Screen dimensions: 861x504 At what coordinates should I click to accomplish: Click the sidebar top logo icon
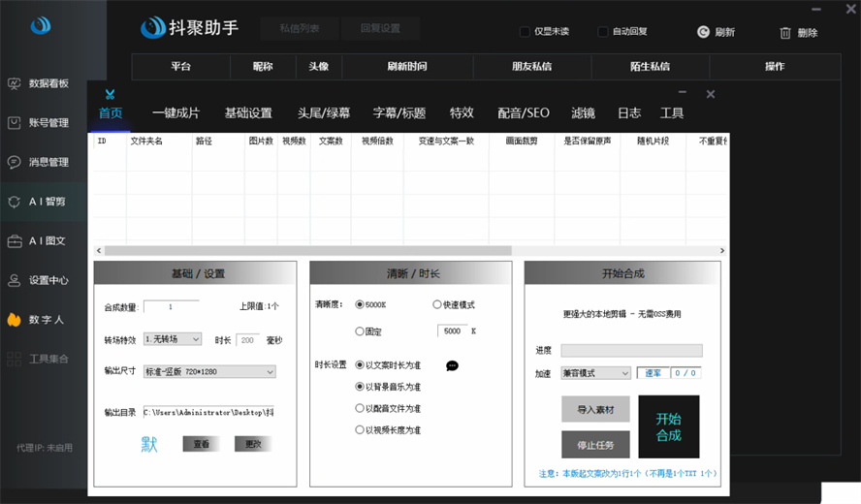point(41,25)
